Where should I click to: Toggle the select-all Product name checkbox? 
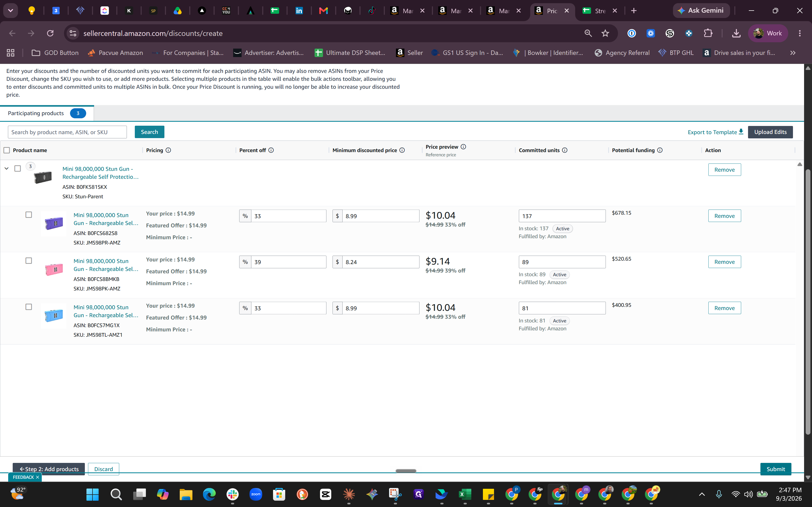pos(7,150)
